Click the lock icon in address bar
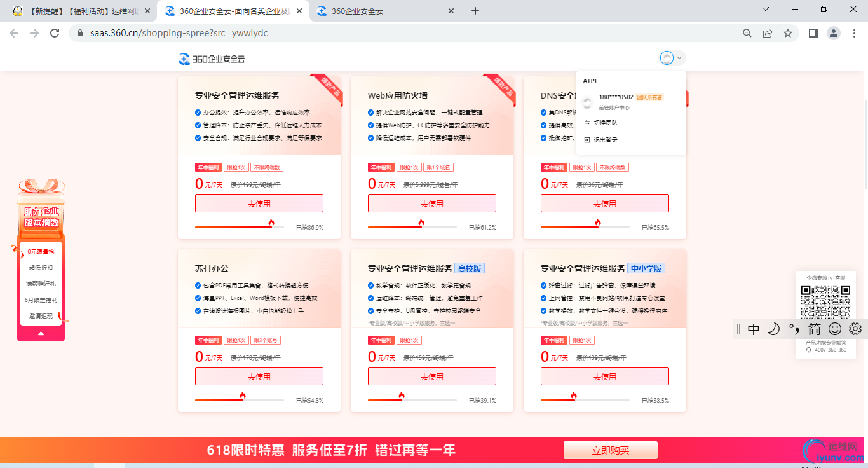Viewport: 868px width, 468px height. coord(79,33)
